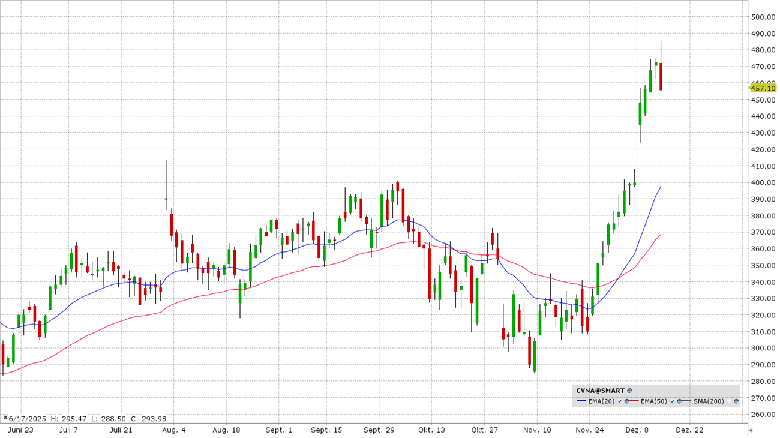Click the EMA(20) legend label
The height and width of the screenshot is (438, 780).
(x=601, y=401)
